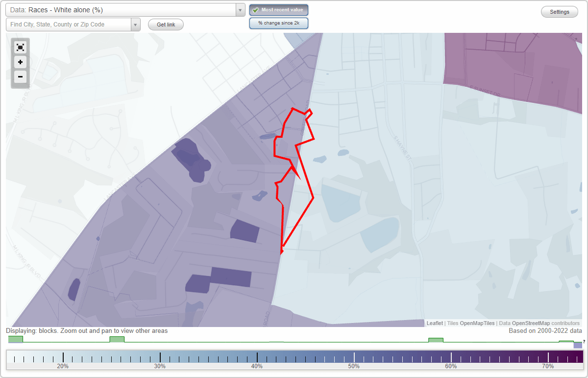Open the Leaflet attribution link
The height and width of the screenshot is (378, 588).
[435, 323]
